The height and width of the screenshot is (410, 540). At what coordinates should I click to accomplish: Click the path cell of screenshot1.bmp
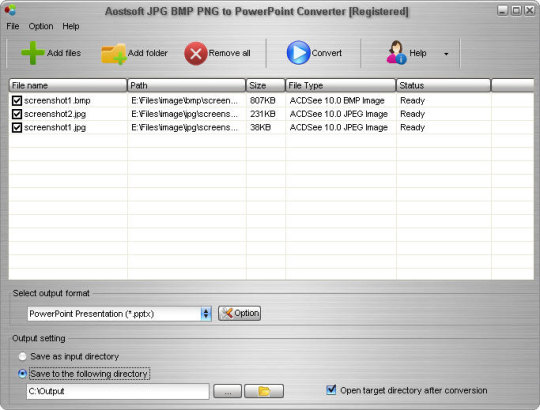coord(184,101)
